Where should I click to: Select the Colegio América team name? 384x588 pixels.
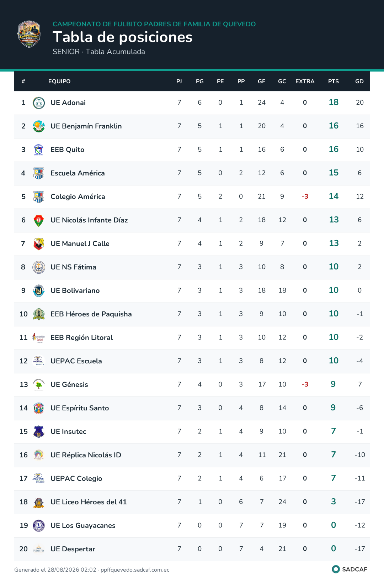coord(78,196)
